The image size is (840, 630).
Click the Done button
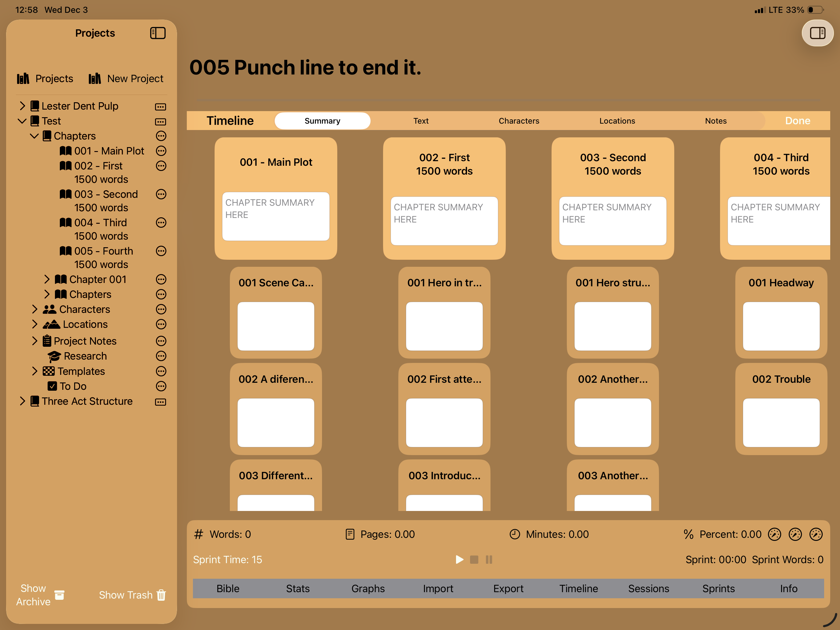point(798,121)
